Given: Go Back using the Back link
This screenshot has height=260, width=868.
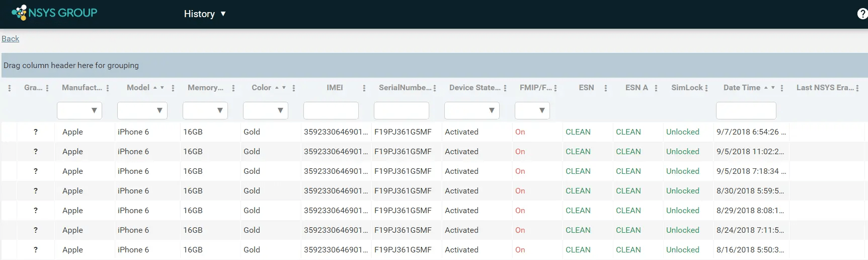Looking at the screenshot, I should pos(10,39).
